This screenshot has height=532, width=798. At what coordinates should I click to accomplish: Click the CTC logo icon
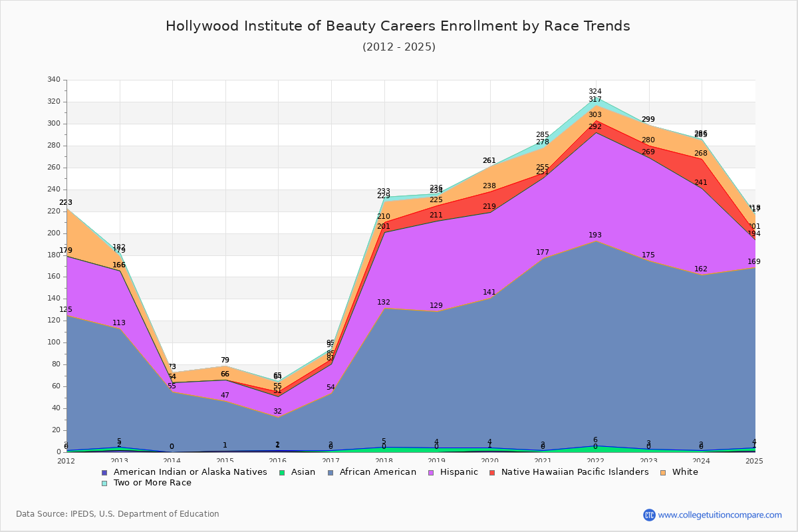point(649,515)
